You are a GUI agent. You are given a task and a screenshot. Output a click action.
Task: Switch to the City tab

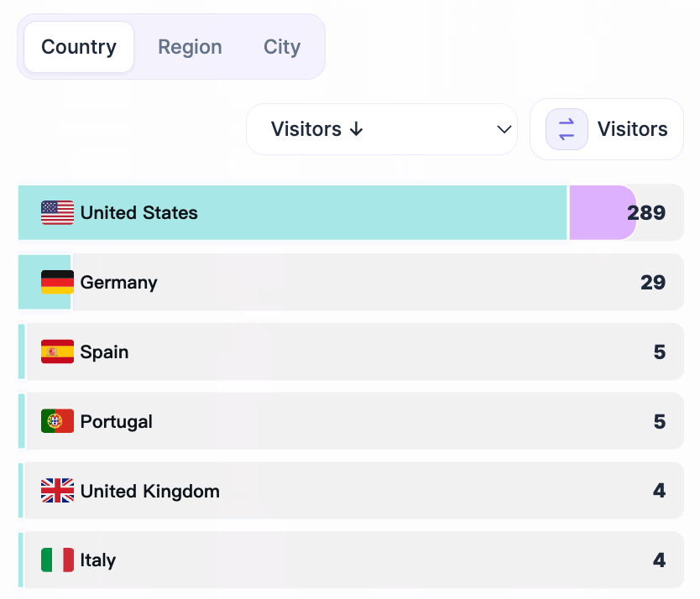pyautogui.click(x=281, y=47)
